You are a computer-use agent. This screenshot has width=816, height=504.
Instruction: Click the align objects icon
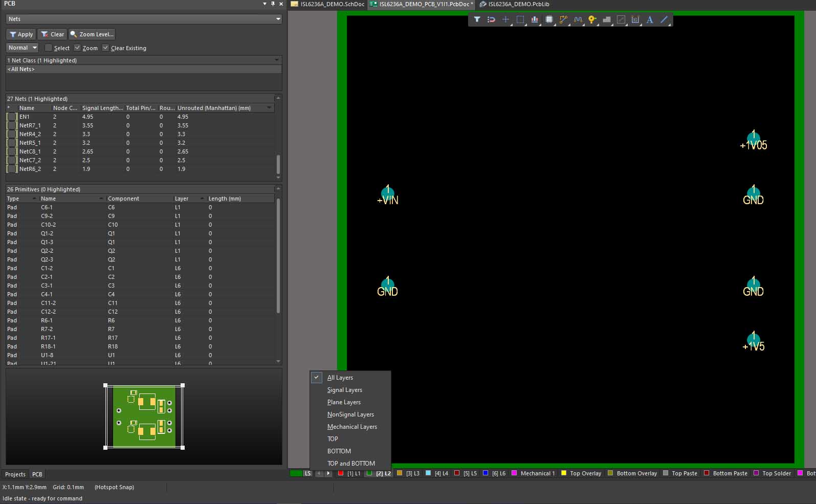(535, 19)
